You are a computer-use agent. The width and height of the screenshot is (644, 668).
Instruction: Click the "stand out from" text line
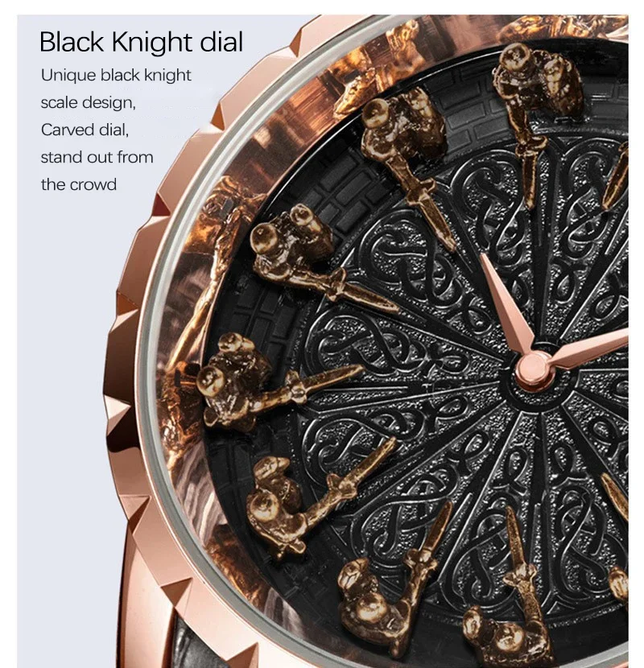point(97,157)
